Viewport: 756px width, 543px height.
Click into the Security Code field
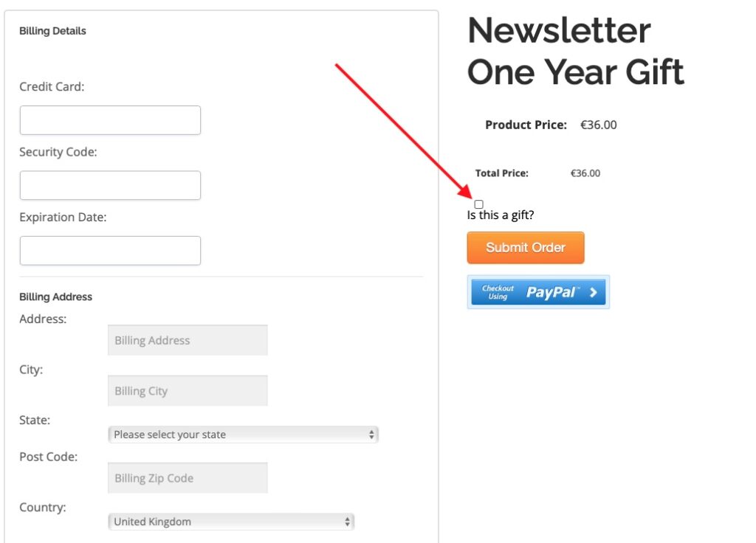(x=110, y=185)
